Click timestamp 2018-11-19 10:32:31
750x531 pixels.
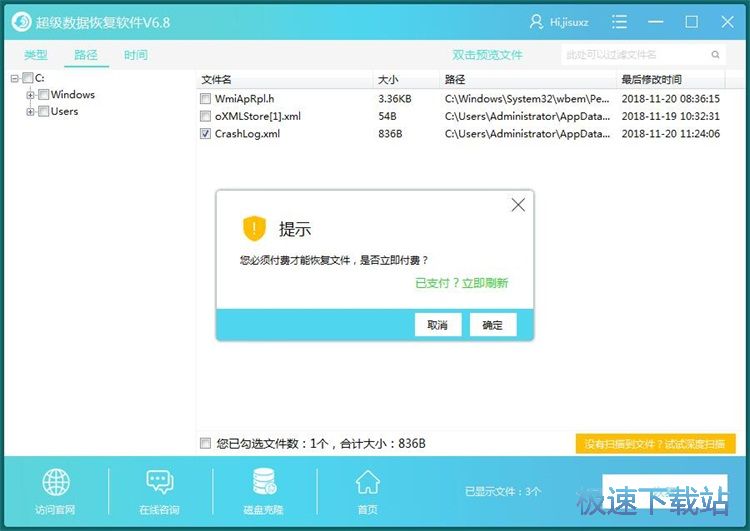(x=671, y=116)
